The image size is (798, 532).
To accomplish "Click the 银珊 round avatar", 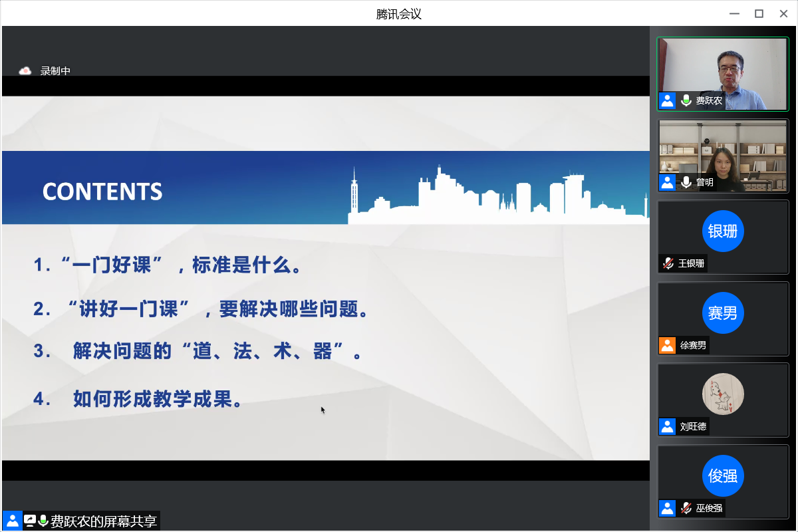I will (723, 231).
